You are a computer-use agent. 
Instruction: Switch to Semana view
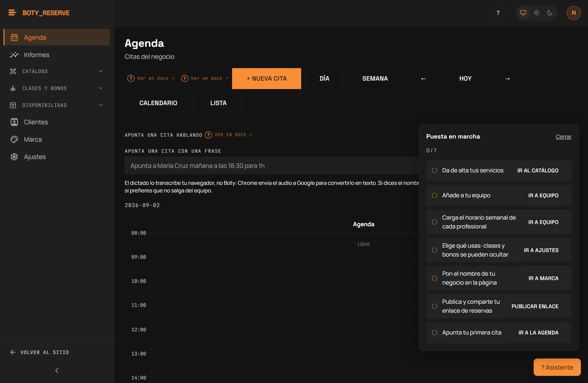pyautogui.click(x=375, y=79)
